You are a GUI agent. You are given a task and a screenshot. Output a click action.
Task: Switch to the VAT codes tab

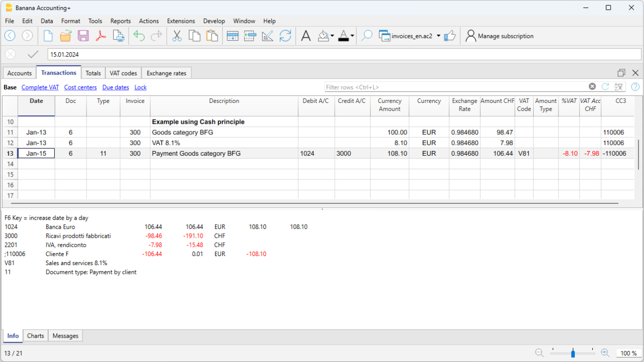tap(123, 73)
